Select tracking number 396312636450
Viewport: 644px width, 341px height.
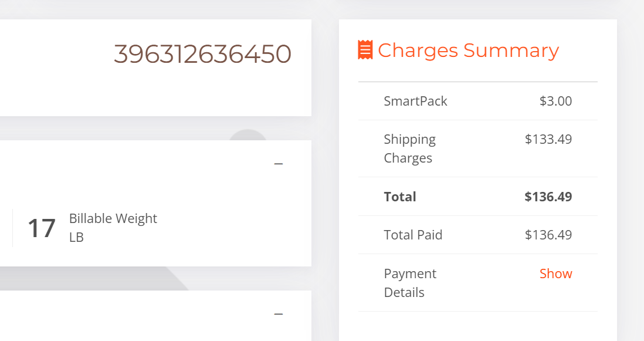tap(202, 54)
